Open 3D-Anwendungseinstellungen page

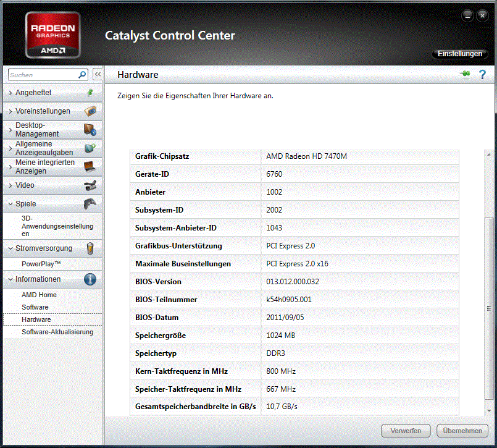click(57, 226)
